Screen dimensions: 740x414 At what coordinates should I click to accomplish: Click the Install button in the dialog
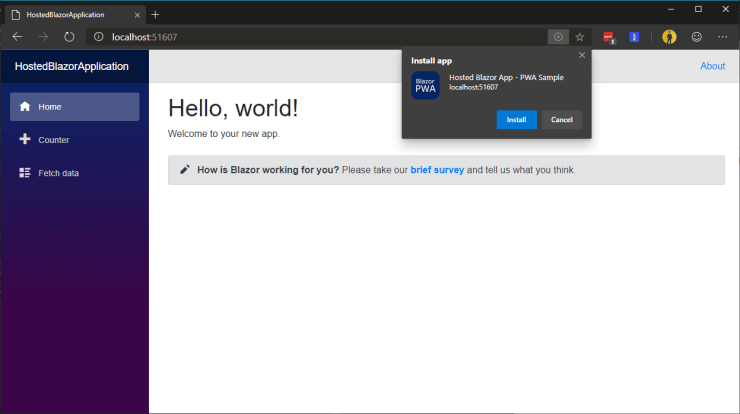[516, 120]
